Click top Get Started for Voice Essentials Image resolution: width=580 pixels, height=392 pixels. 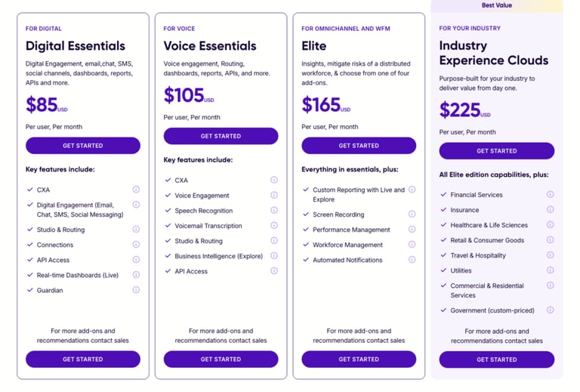coord(221,136)
